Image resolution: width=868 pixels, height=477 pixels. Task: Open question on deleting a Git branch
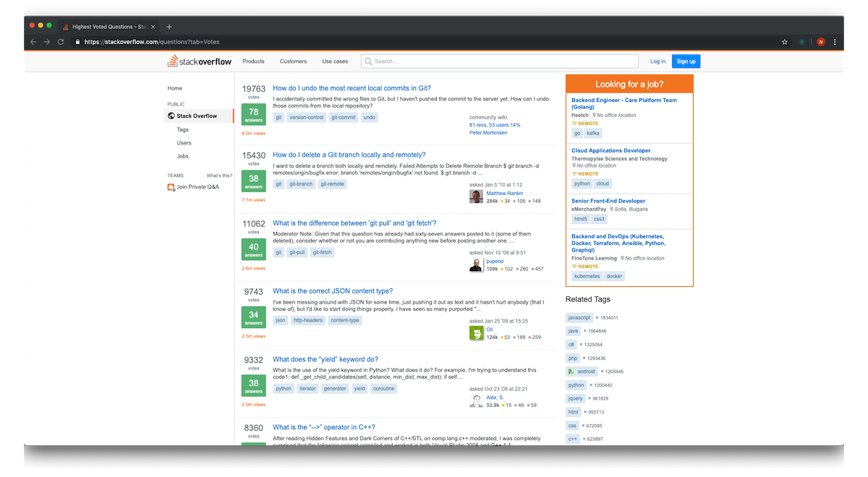349,155
